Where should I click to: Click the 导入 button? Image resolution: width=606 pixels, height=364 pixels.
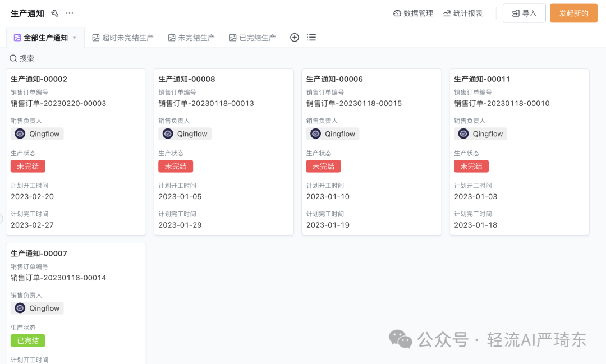[524, 13]
